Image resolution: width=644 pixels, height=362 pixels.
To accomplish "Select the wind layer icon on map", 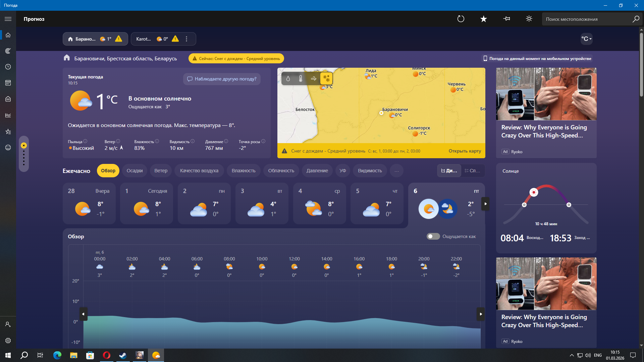I will click(313, 78).
